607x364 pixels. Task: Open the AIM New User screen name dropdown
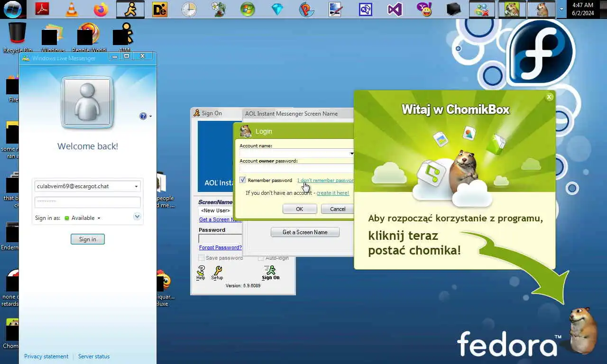[220, 210]
